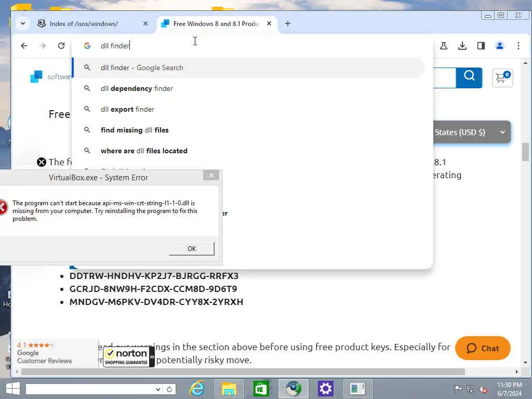Click OK in VirtualBox.exe System Error dialog
The width and height of the screenshot is (532, 399).
coord(192,248)
